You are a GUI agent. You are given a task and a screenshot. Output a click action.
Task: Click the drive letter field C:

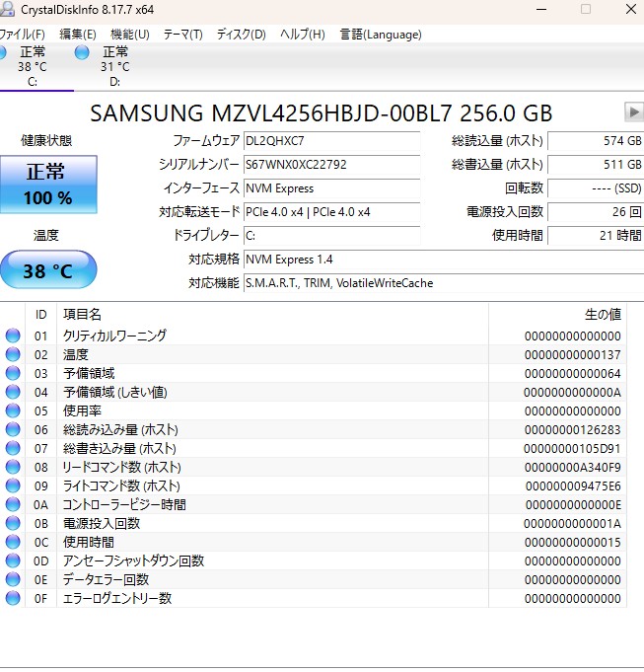pyautogui.click(x=331, y=235)
